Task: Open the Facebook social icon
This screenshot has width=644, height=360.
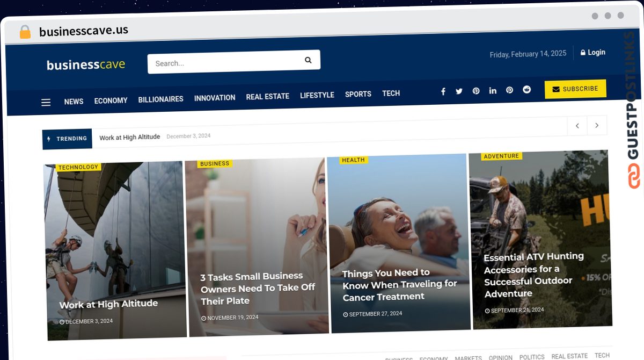Action: point(443,91)
